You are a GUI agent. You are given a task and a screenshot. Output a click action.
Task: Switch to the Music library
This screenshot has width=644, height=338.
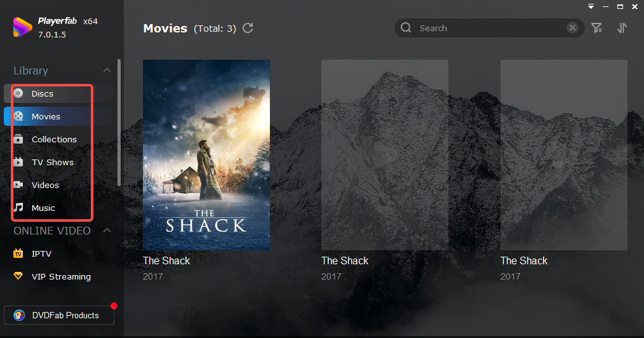click(43, 208)
